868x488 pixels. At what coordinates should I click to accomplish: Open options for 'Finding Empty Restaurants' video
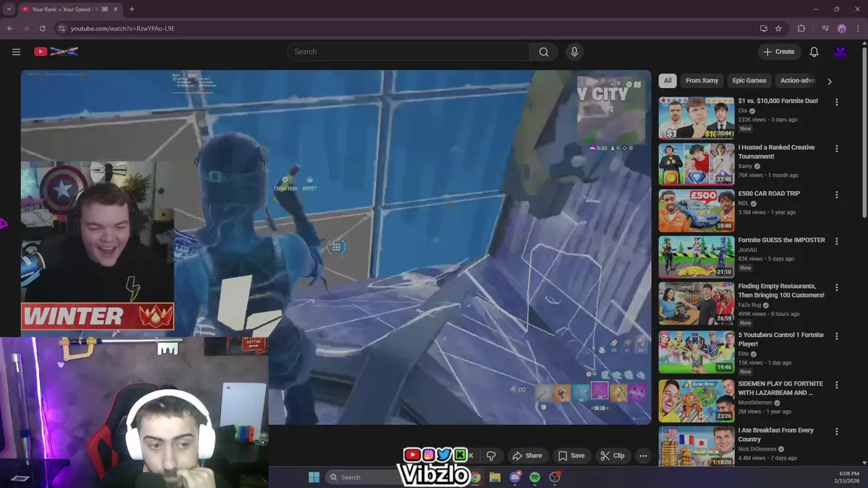pyautogui.click(x=836, y=287)
